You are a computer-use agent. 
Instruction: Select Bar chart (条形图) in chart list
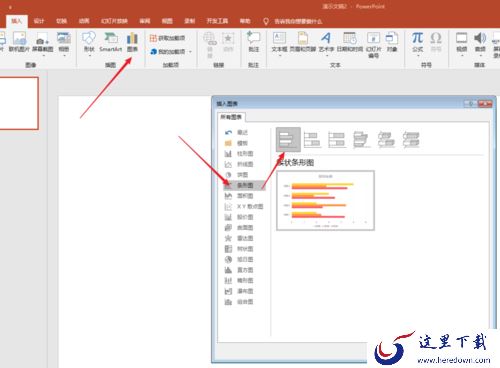click(244, 185)
